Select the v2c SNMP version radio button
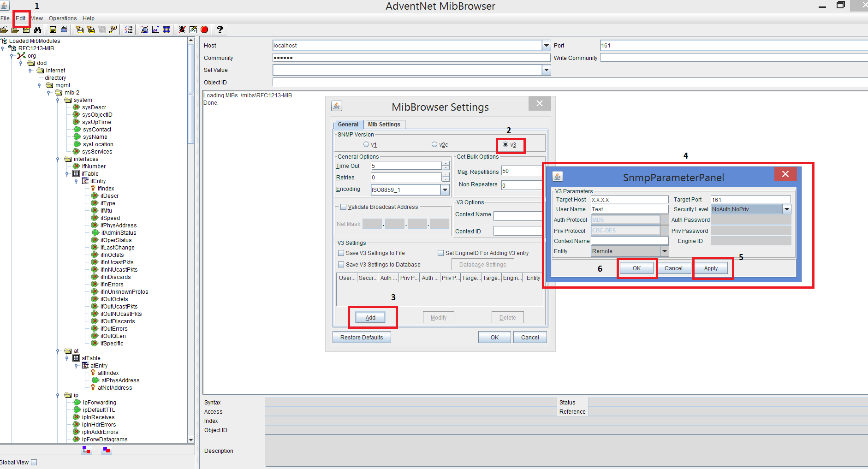The image size is (868, 469). pos(434,145)
